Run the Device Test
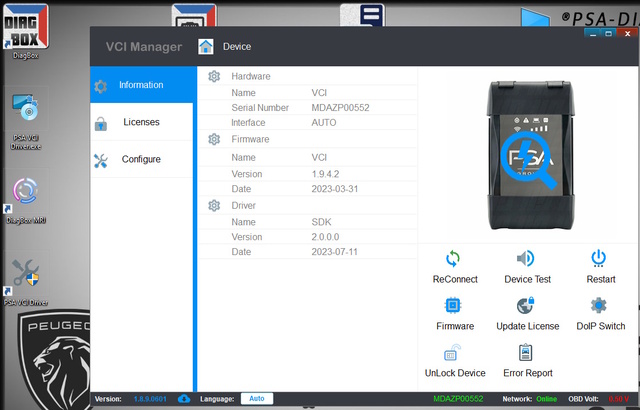 tap(526, 259)
